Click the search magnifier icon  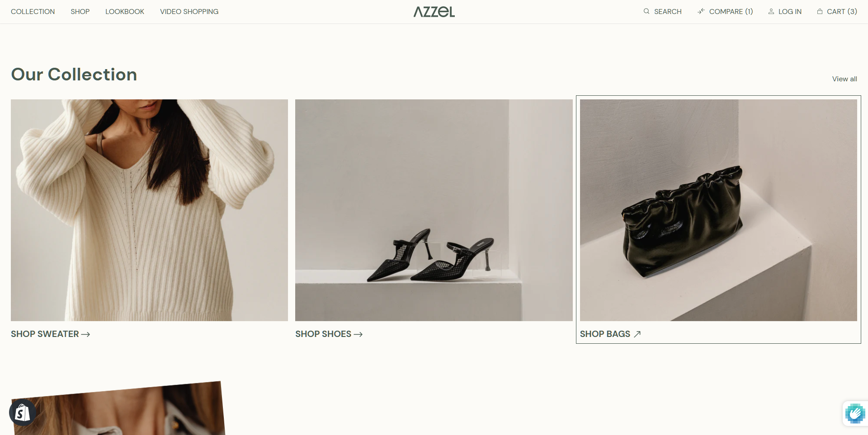pos(646,11)
